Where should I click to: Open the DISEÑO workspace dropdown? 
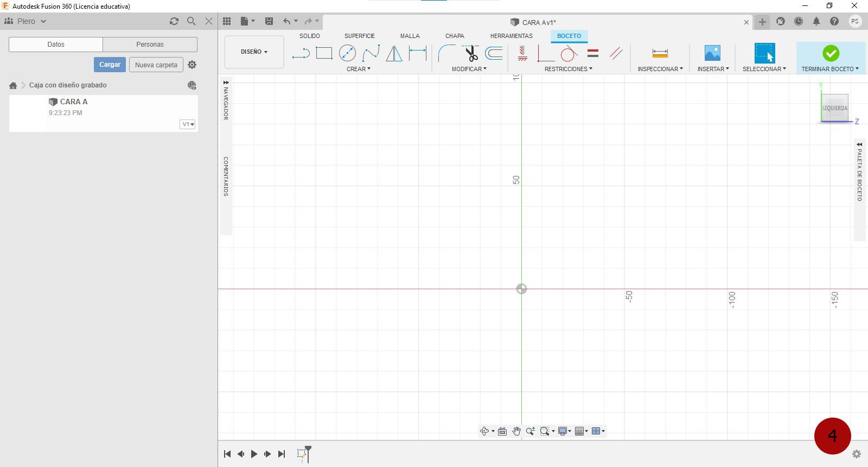tap(254, 52)
